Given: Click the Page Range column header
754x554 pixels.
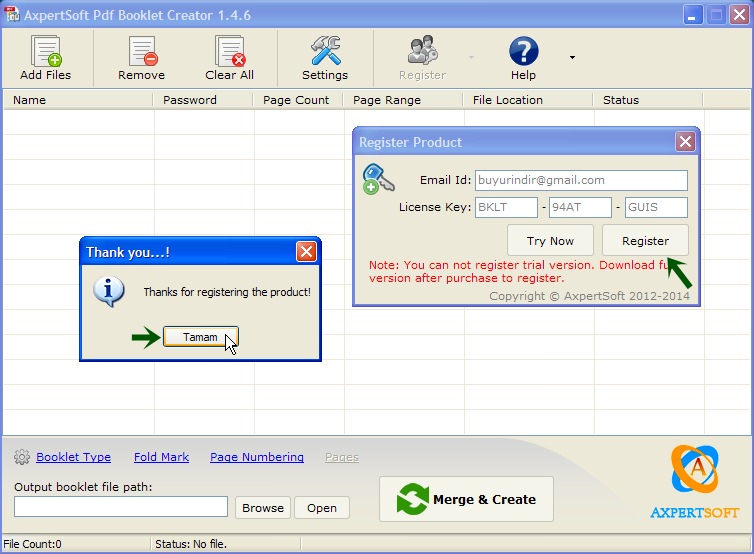Looking at the screenshot, I should pyautogui.click(x=403, y=100).
